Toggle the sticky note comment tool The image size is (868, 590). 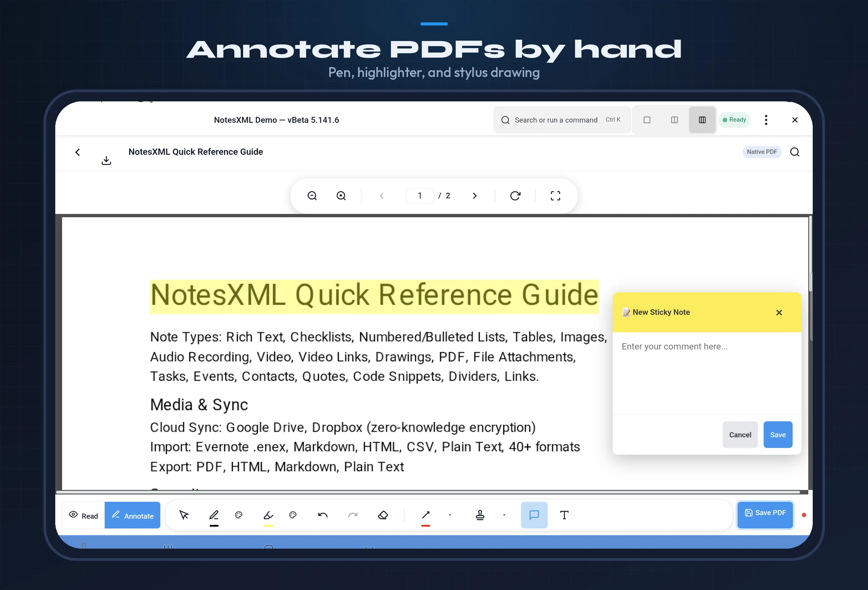pyautogui.click(x=534, y=515)
